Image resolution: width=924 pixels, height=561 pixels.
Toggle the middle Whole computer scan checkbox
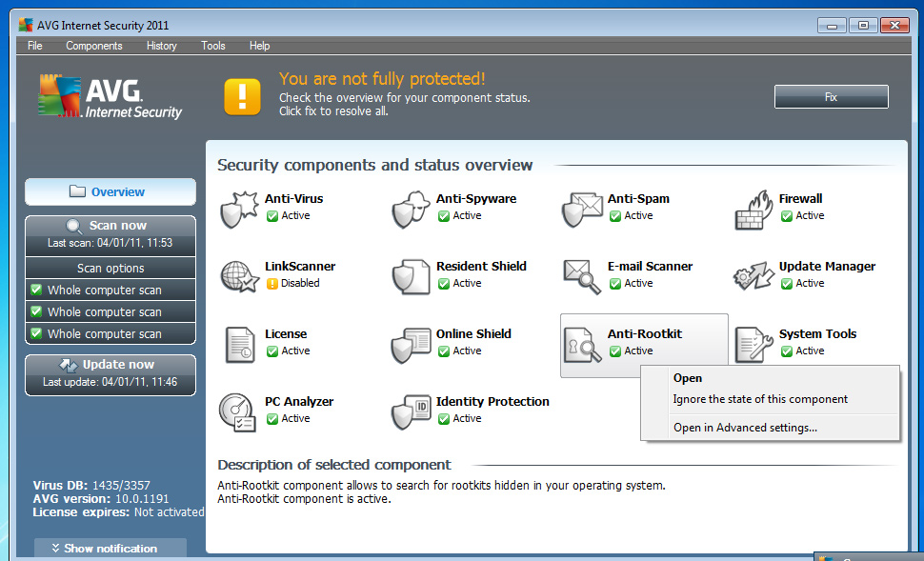(36, 311)
